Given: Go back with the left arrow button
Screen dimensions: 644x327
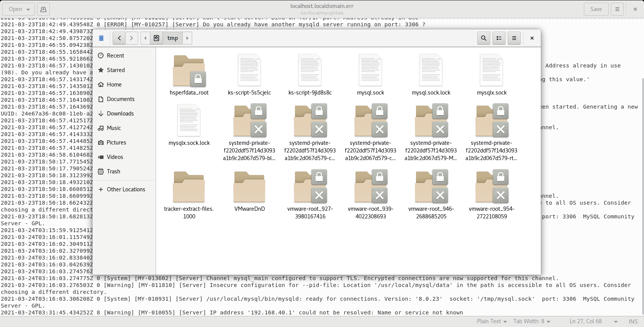Looking at the screenshot, I should coord(119,38).
